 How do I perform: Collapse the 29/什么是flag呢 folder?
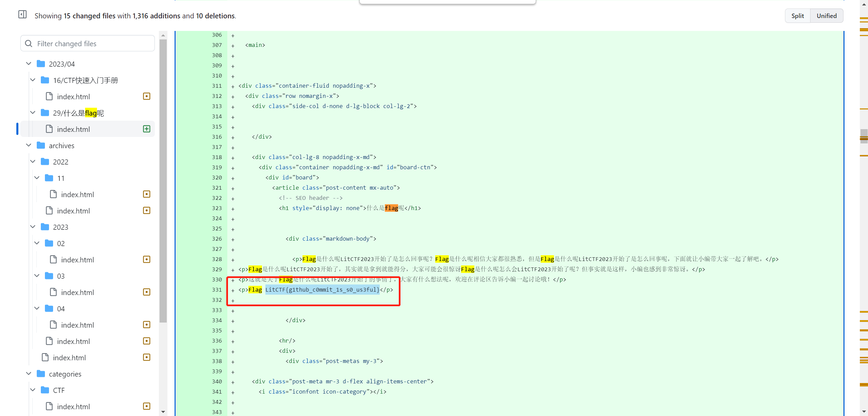point(33,113)
